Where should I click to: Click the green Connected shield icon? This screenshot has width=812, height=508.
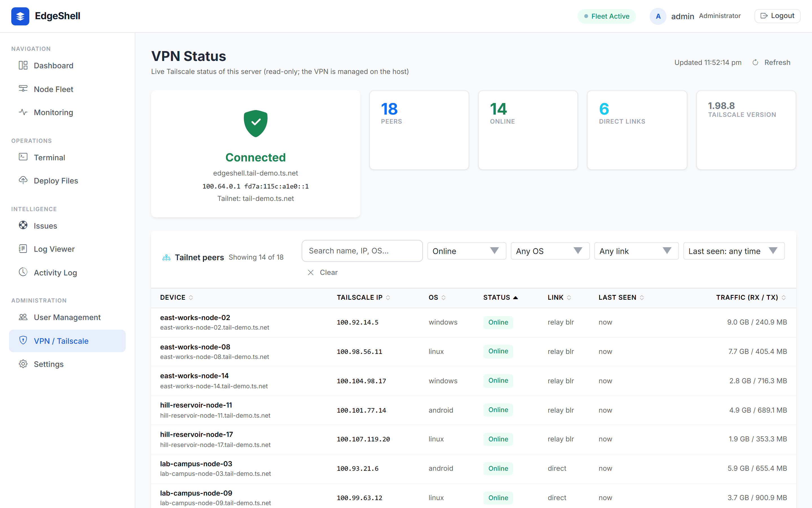[256, 123]
